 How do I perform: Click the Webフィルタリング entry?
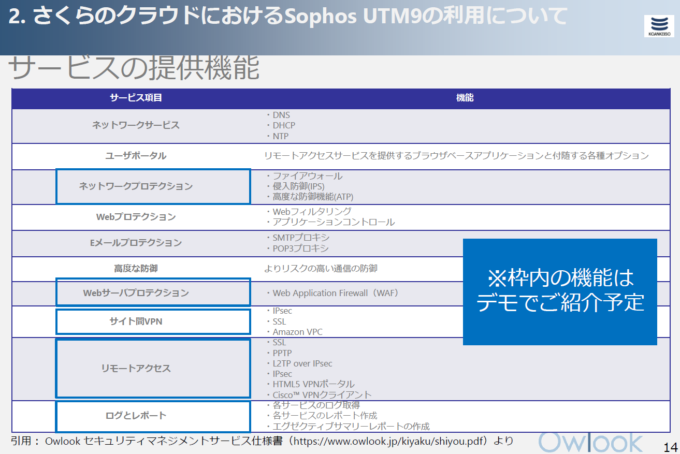tap(312, 212)
